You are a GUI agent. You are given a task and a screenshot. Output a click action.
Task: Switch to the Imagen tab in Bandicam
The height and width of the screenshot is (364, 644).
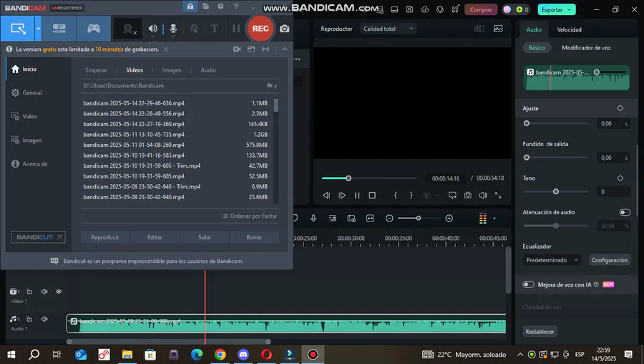point(172,70)
